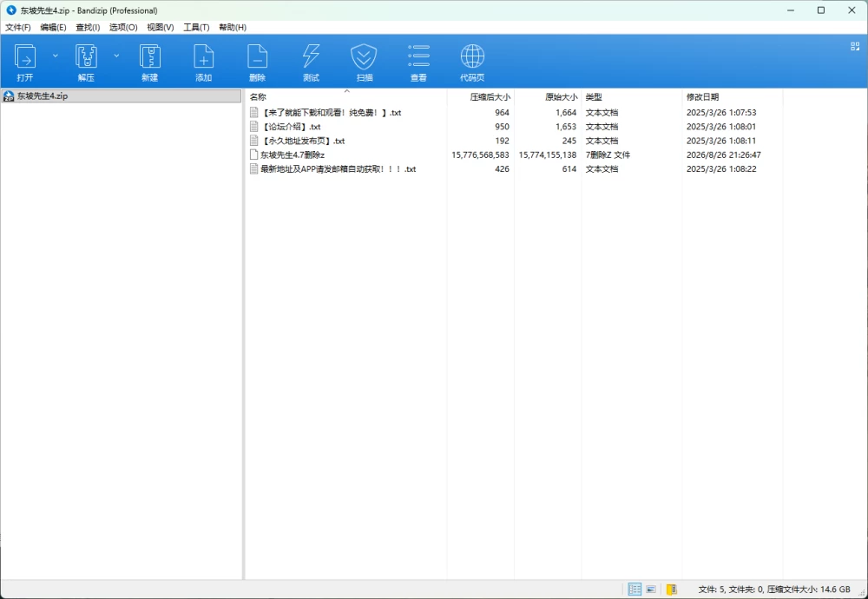Open the Tools (工具) menu

196,27
